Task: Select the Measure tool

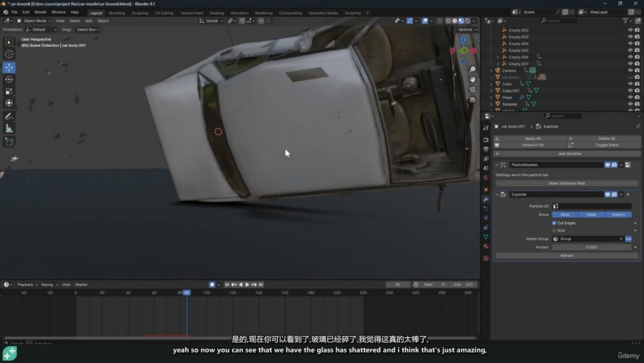Action: pyautogui.click(x=9, y=129)
